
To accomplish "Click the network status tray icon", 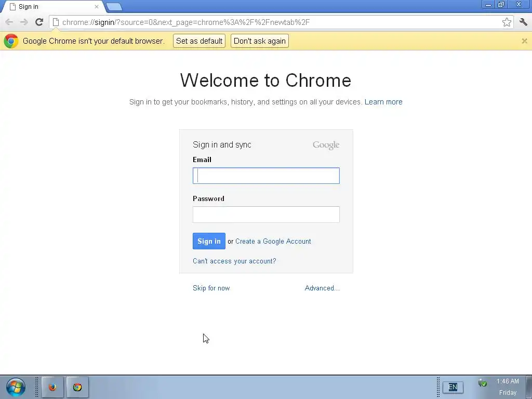I will pyautogui.click(x=483, y=383).
